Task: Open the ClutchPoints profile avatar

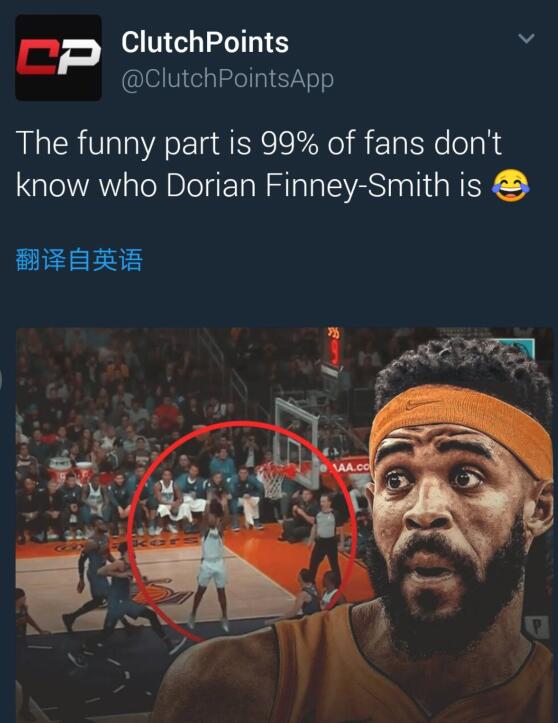Action: coord(59,58)
